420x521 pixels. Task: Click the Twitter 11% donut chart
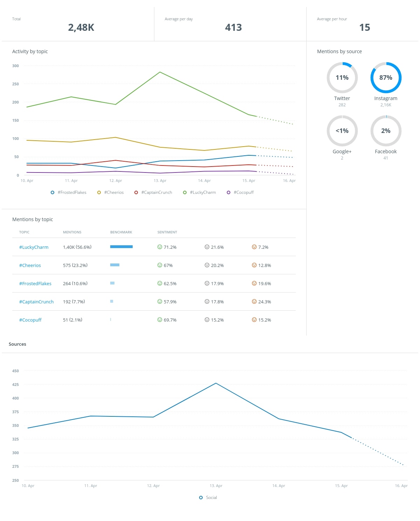342,78
